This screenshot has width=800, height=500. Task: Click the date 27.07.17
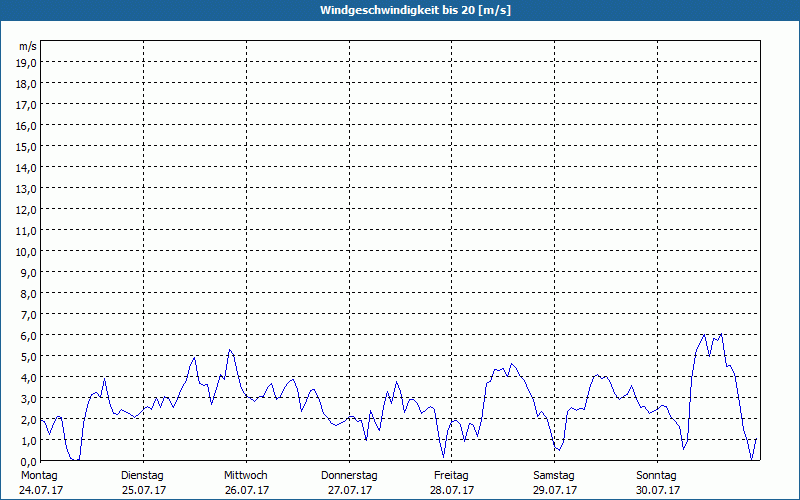350,490
